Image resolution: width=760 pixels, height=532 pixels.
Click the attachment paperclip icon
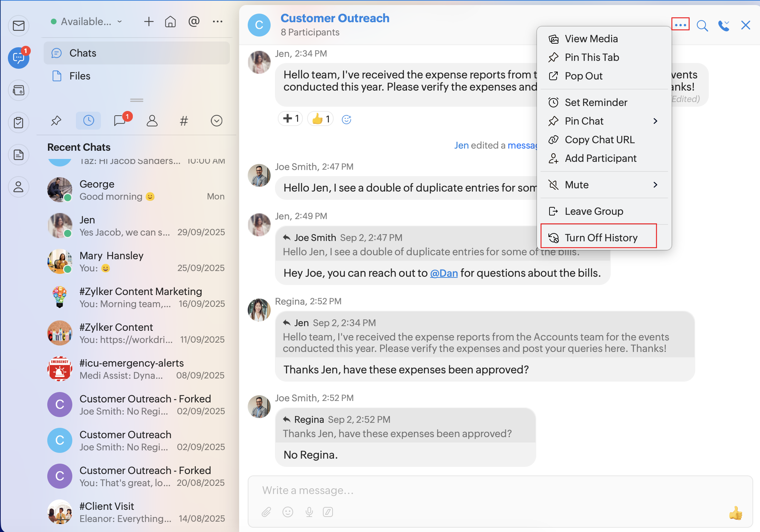(x=266, y=512)
